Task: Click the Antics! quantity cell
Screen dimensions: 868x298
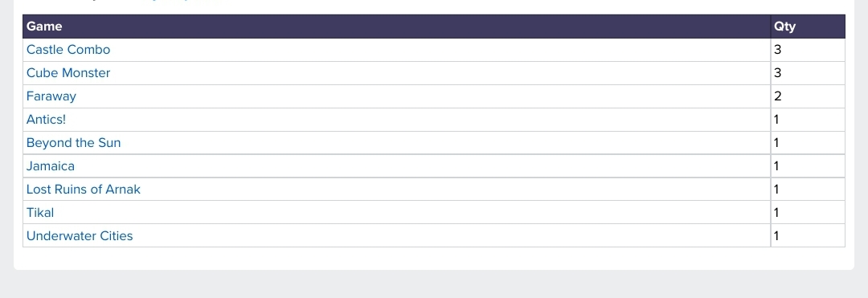Action: point(808,120)
